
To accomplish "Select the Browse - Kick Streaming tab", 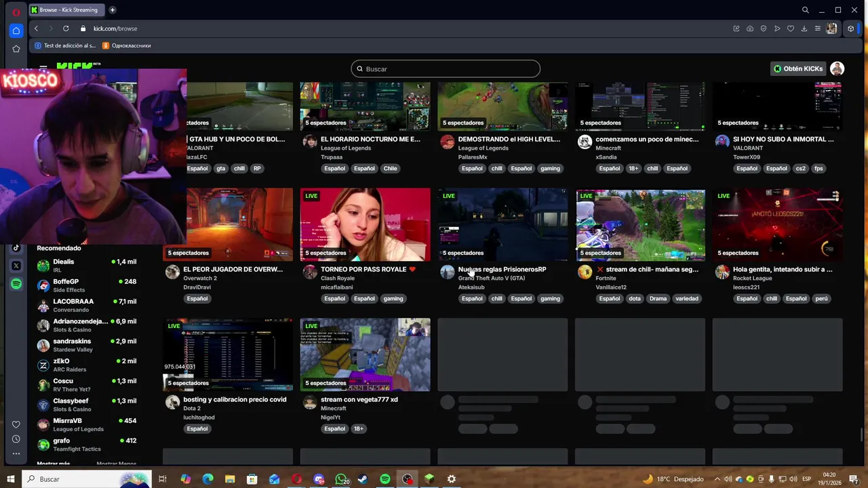I will tap(66, 10).
